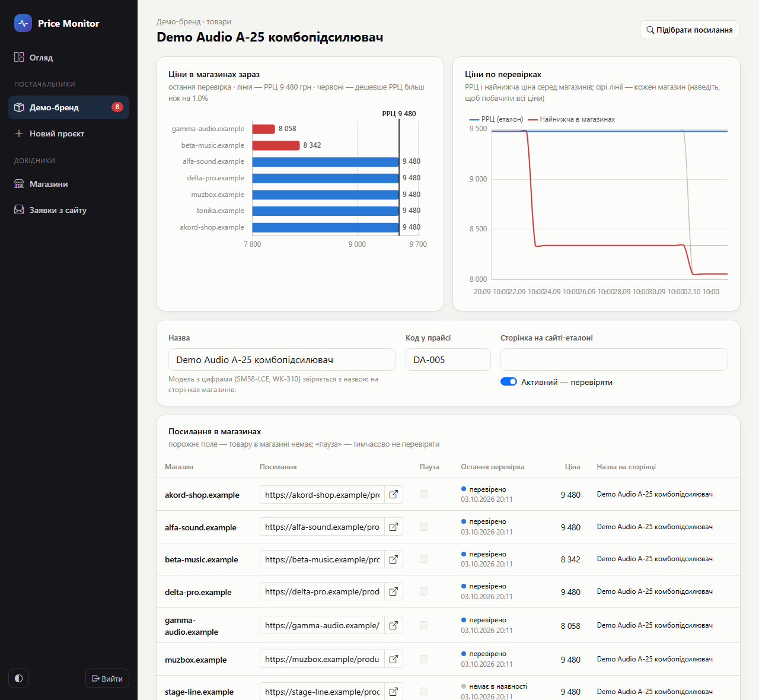The image size is (759, 700).
Task: Open external link for alfa-sound.example
Action: click(394, 527)
